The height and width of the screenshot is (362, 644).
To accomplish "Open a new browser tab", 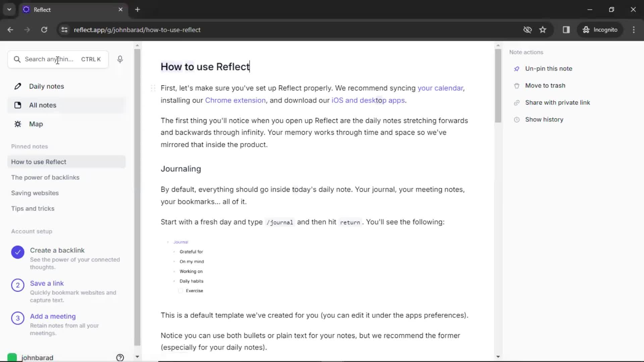I will [138, 10].
